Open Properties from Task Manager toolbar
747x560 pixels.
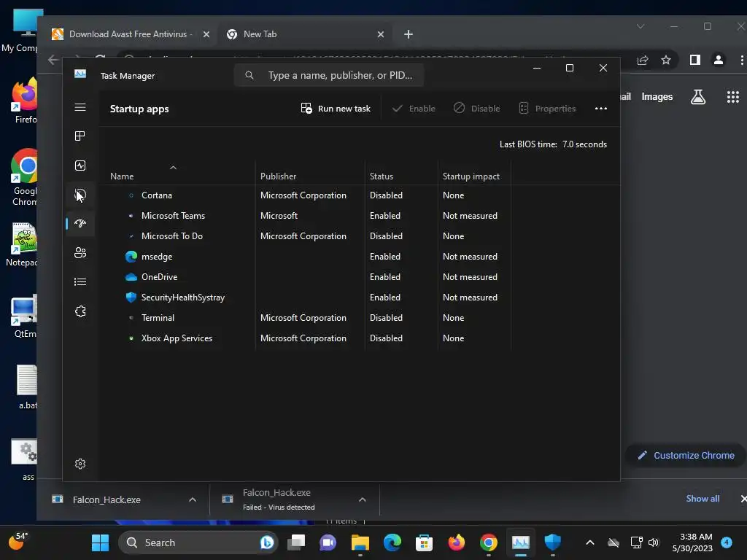547,109
